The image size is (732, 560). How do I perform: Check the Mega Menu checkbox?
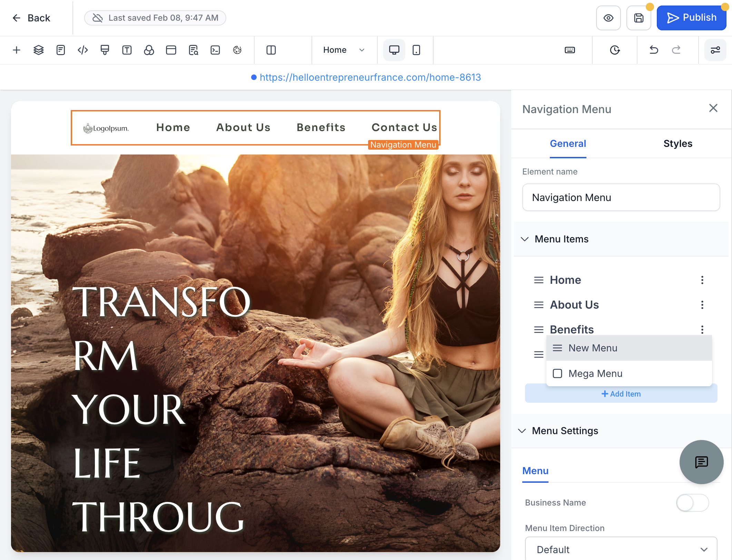(x=557, y=373)
